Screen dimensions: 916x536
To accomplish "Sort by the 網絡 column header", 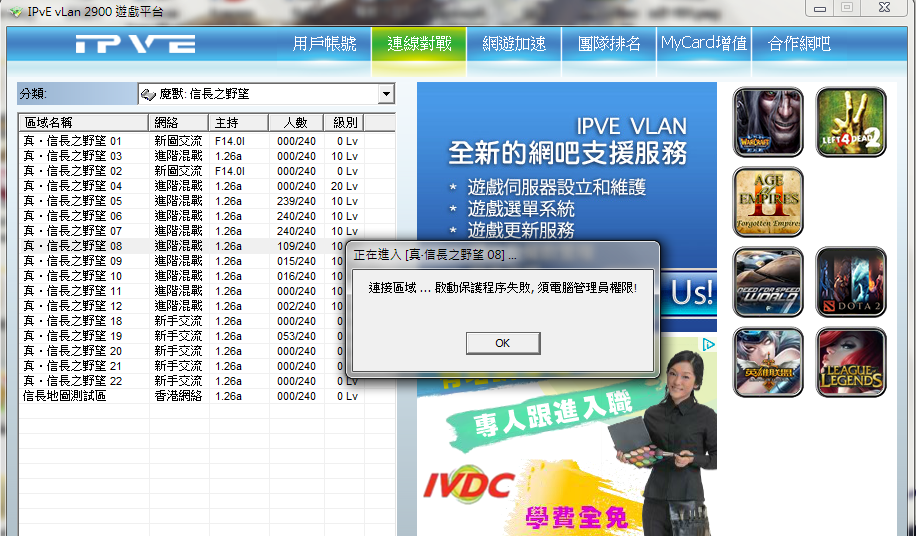I will (x=179, y=123).
